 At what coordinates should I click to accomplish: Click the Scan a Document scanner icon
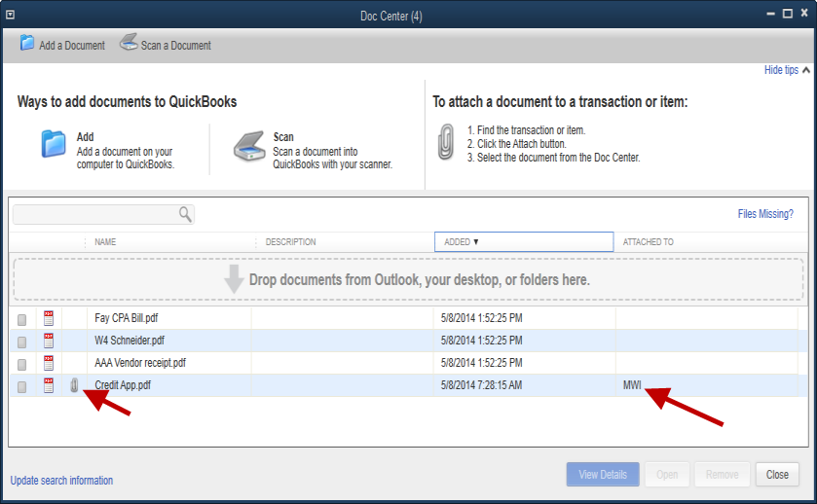pyautogui.click(x=129, y=42)
